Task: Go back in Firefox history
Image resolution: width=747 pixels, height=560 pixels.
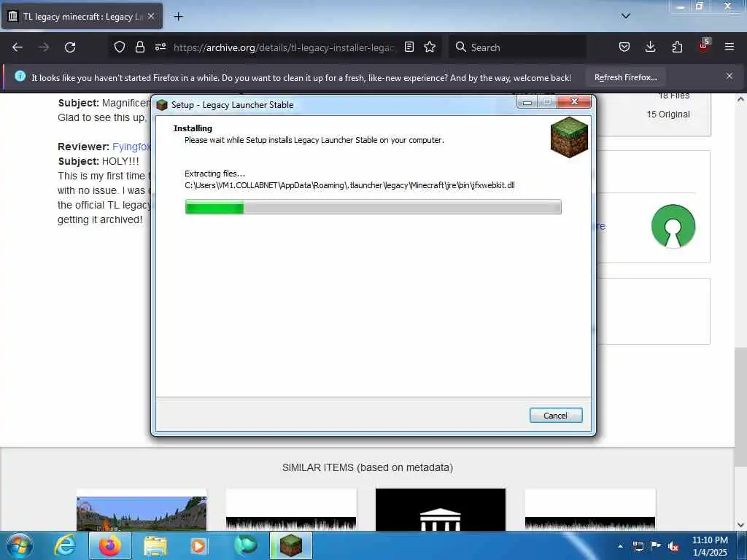Action: click(x=18, y=47)
